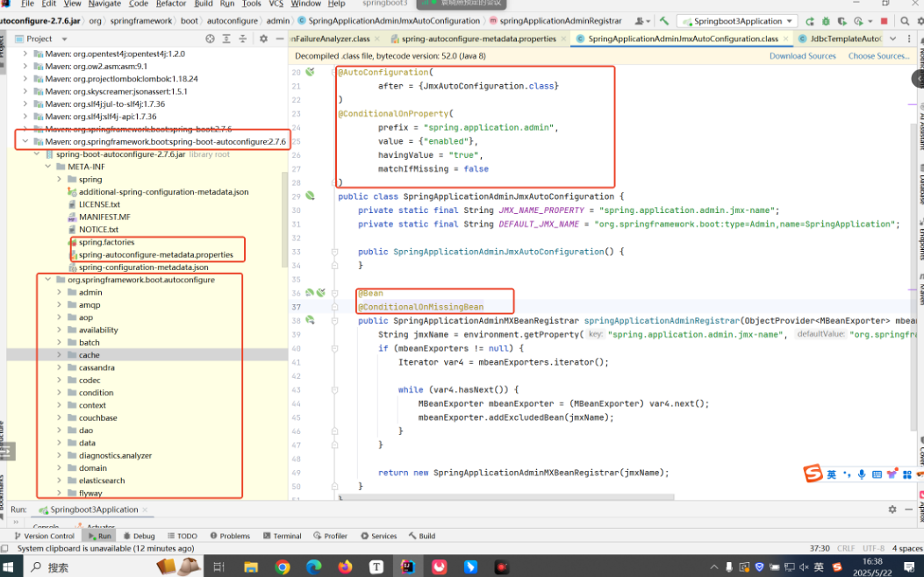Image resolution: width=924 pixels, height=577 pixels.
Task: Run with coverage using the shield icon
Action: 842,21
